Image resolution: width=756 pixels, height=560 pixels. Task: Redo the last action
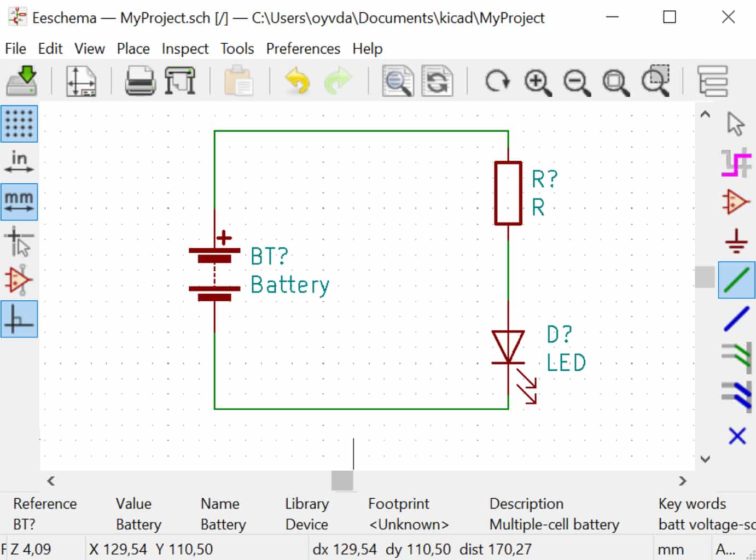(x=339, y=81)
